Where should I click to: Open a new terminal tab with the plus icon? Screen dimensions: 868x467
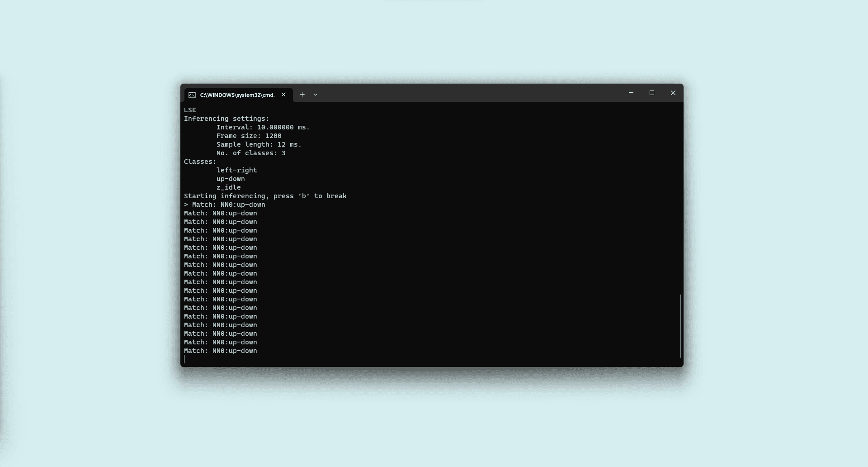(x=302, y=95)
